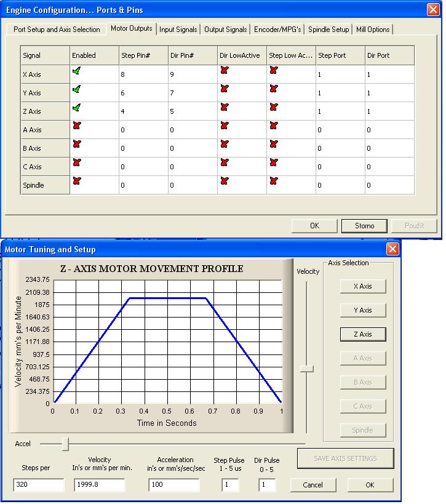Toggle Z Axis Enabled green checkmark
Viewport: 446px width, 504px height.
point(76,108)
